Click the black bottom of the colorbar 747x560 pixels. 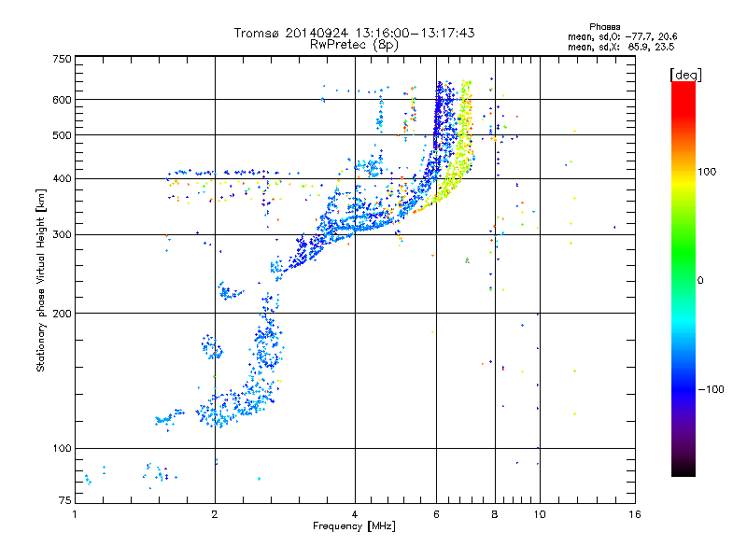(684, 469)
